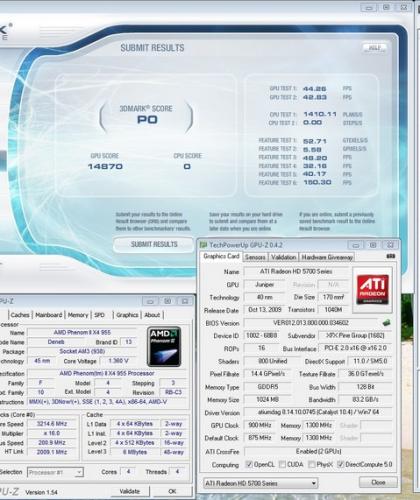Maximize the GPU-Z window
420x500 pixels.
(373, 245)
